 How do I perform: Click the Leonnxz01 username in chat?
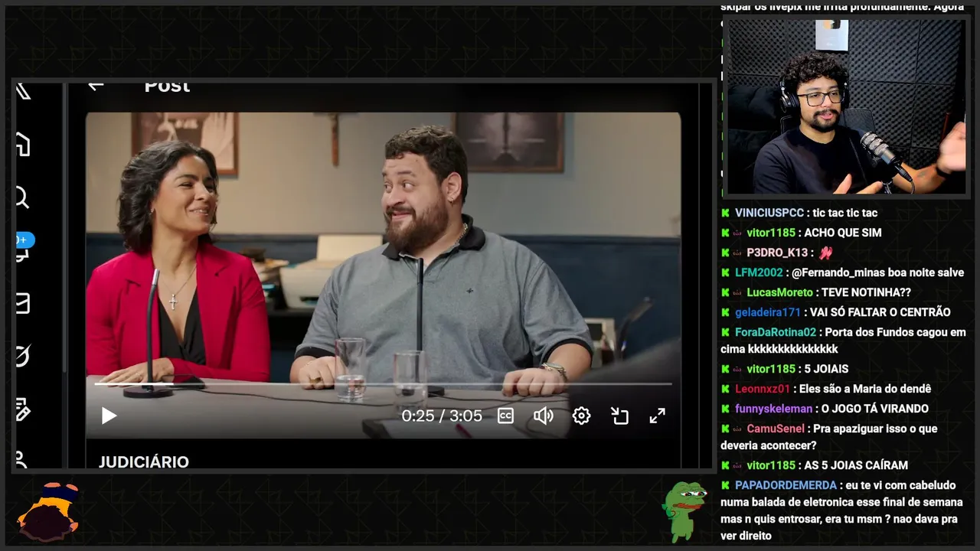[x=763, y=389]
